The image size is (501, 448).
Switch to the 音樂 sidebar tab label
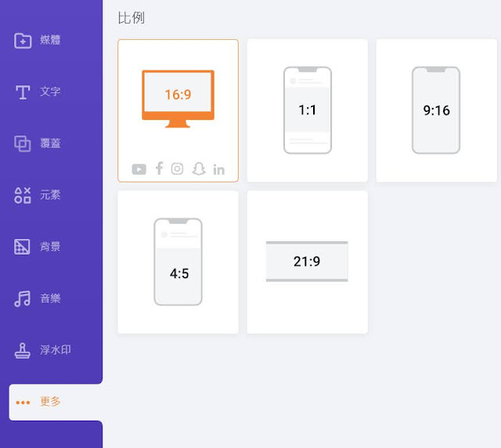click(x=50, y=298)
